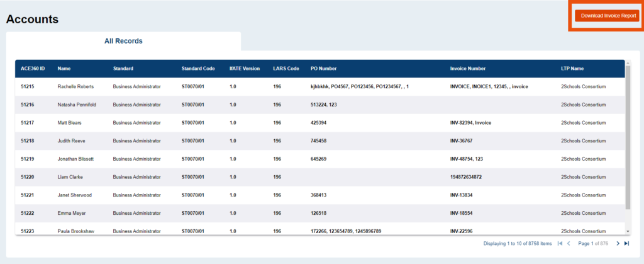Jump to the first page of records
Screen dimensions: 644x264
tap(560, 243)
